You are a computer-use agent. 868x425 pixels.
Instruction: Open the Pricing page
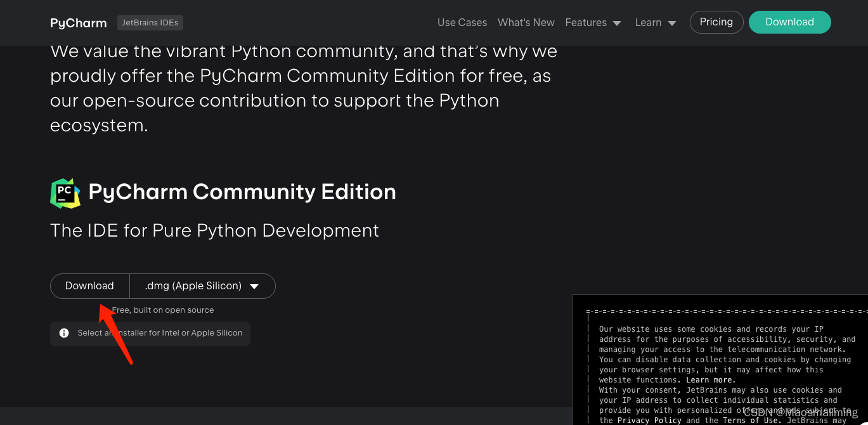click(716, 22)
